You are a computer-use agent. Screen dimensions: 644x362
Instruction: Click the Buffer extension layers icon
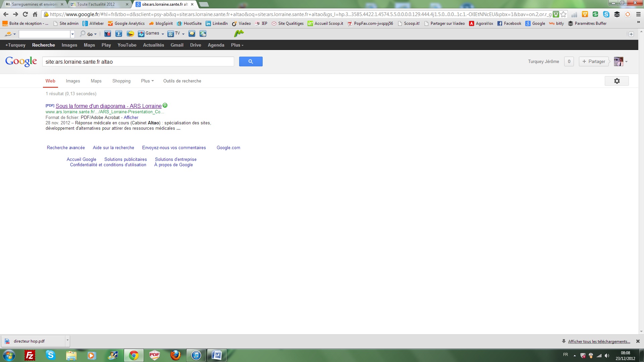tap(617, 14)
